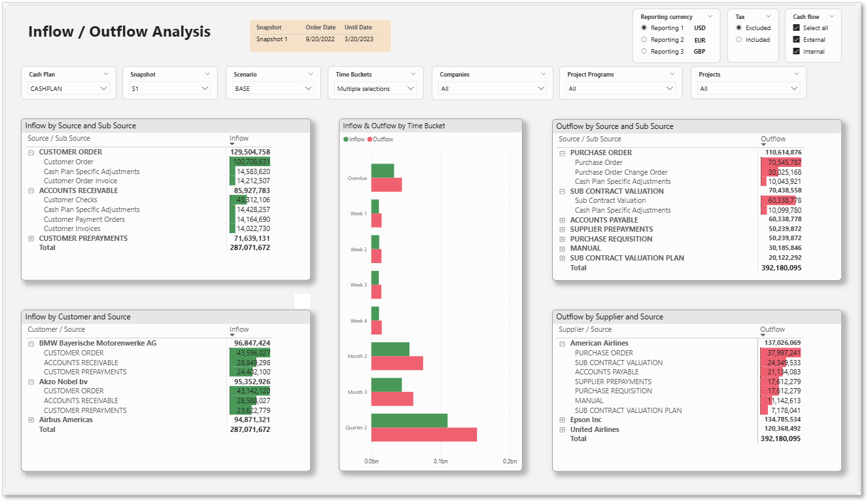
Task: Collapse the Akzo Nobel bv customer group
Action: (x=31, y=382)
